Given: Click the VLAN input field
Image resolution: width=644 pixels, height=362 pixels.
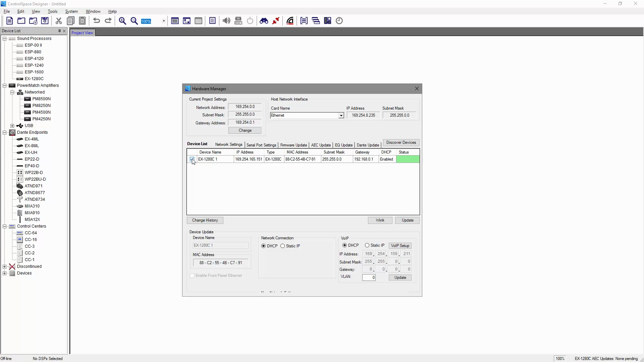Looking at the screenshot, I should (369, 278).
